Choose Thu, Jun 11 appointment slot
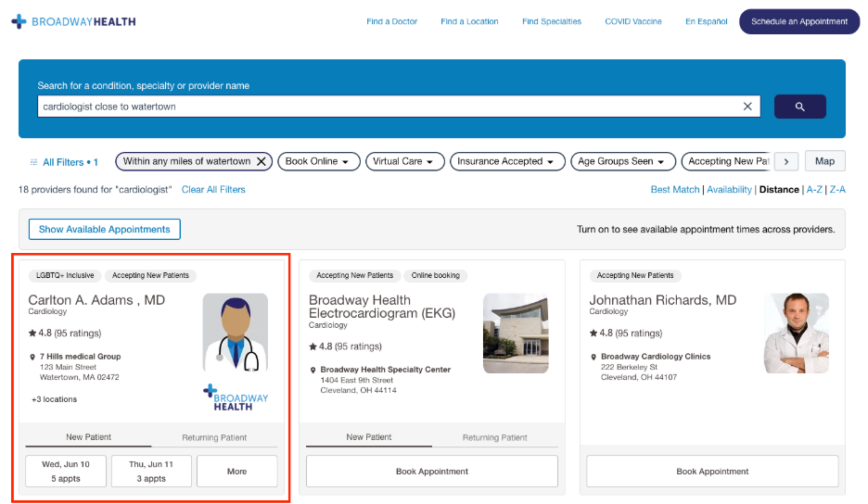Image resolution: width=868 pixels, height=504 pixels. coord(151,472)
